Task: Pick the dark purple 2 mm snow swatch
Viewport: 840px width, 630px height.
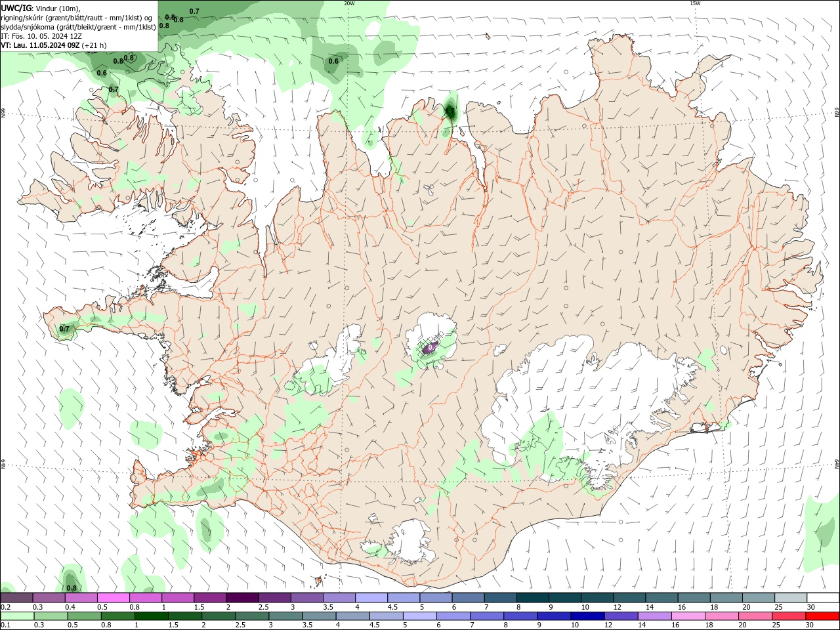Action: (242, 598)
